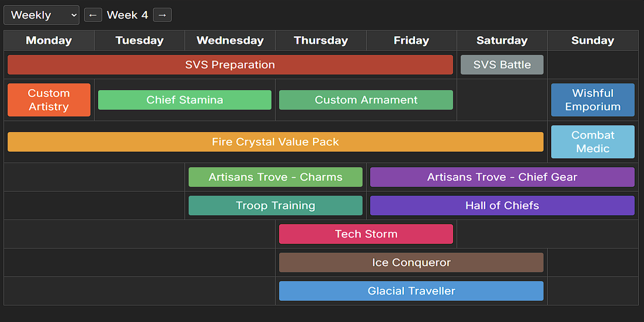The image size is (644, 322).
Task: Click the Wishful Emporium event
Action: [593, 100]
